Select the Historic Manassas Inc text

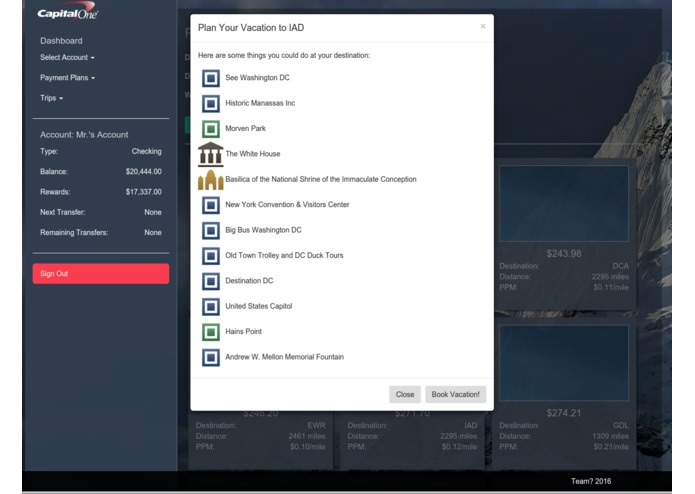click(x=260, y=103)
